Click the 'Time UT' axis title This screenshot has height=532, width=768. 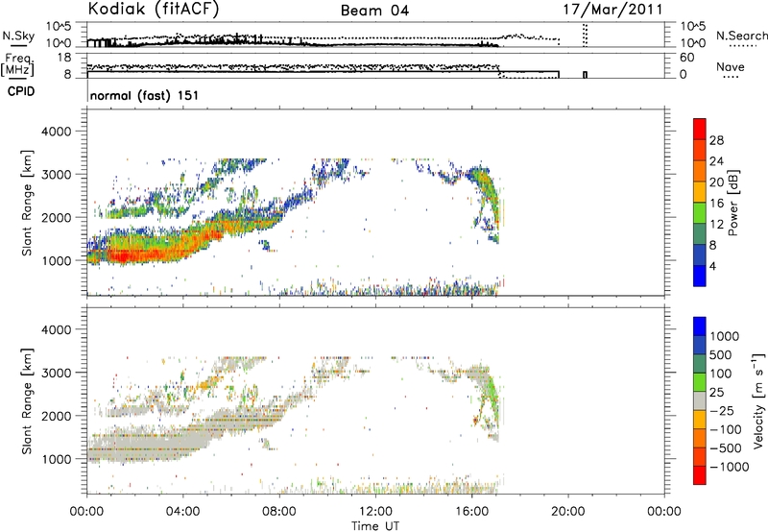pyautogui.click(x=375, y=526)
